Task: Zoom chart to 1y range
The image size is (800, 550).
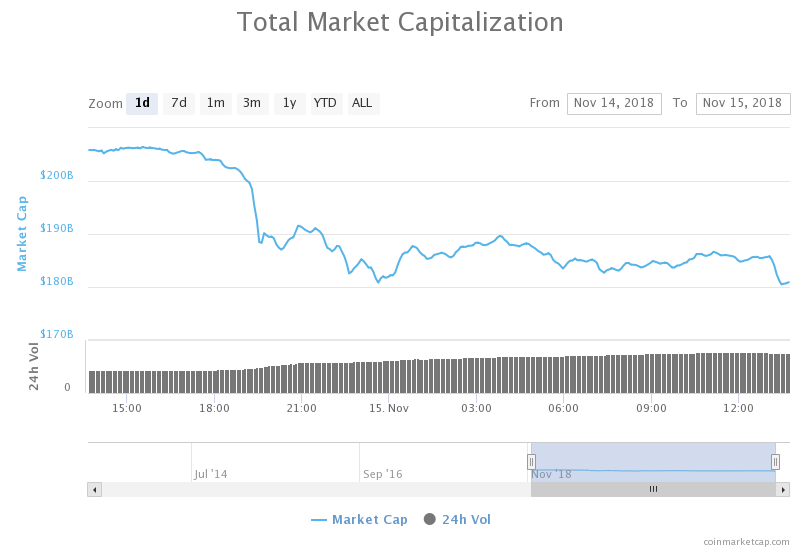Action: click(x=289, y=103)
